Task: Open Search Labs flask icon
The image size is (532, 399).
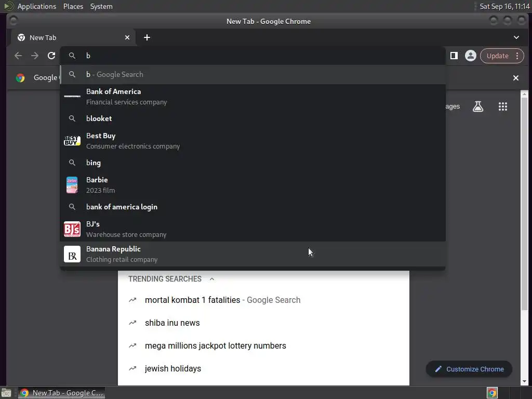Action: (x=478, y=107)
